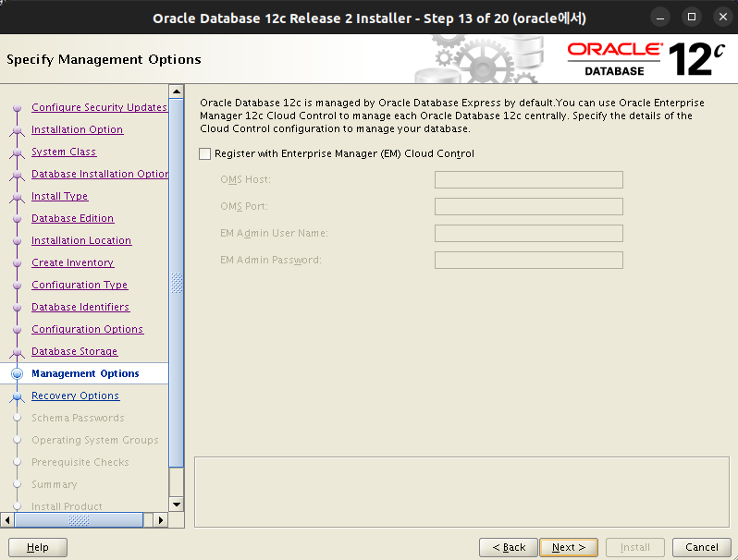
Task: Cancel the installer
Action: [x=702, y=547]
